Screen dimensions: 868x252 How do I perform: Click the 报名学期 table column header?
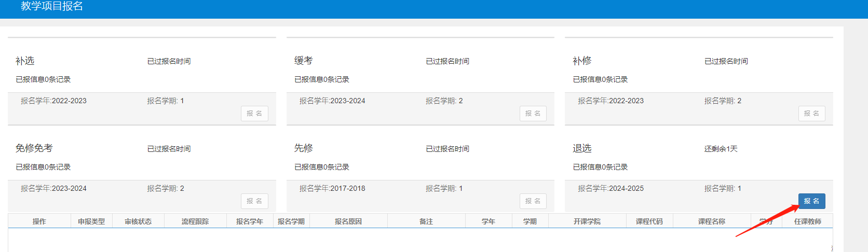coord(291,221)
